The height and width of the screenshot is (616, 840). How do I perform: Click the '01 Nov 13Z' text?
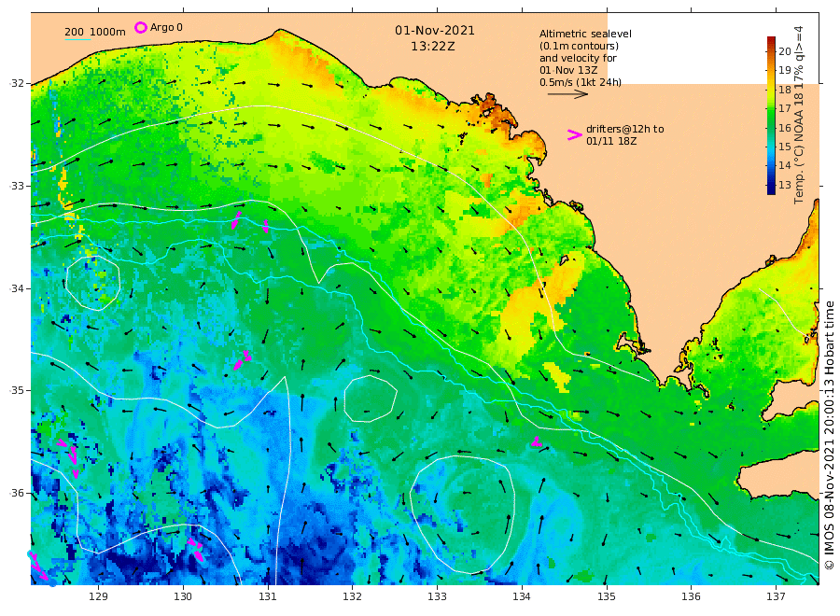[567, 70]
